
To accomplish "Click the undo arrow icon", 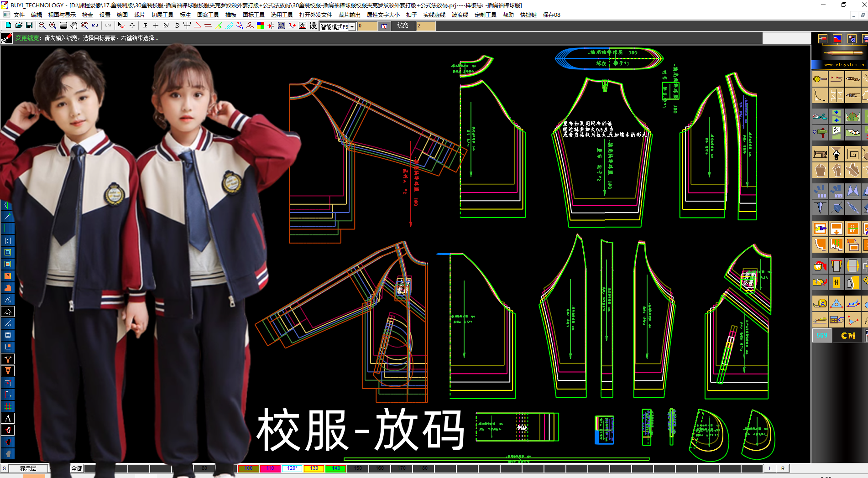I will (95, 26).
